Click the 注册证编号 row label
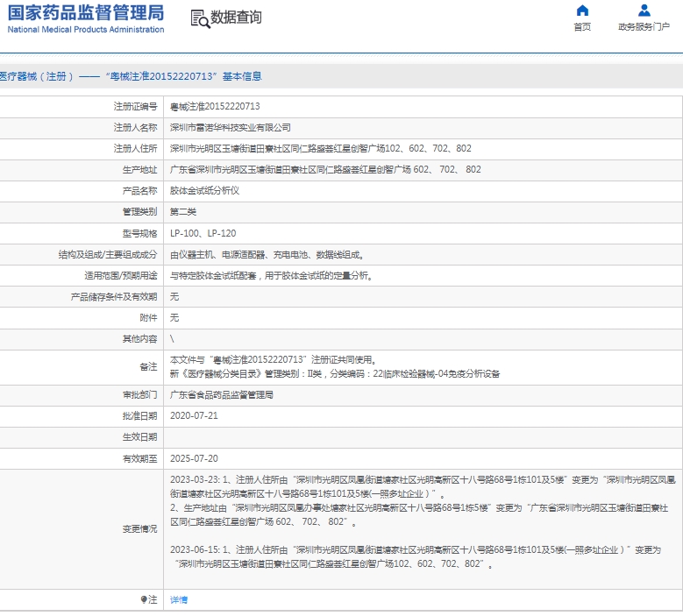The image size is (683, 616). (x=135, y=107)
